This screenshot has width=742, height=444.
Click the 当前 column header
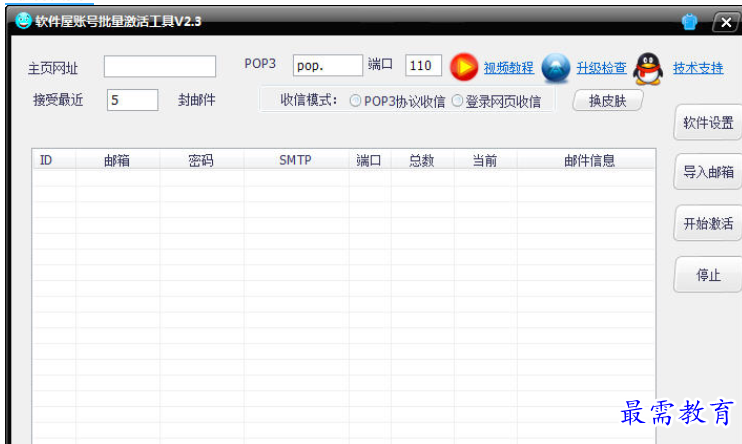[x=486, y=160]
